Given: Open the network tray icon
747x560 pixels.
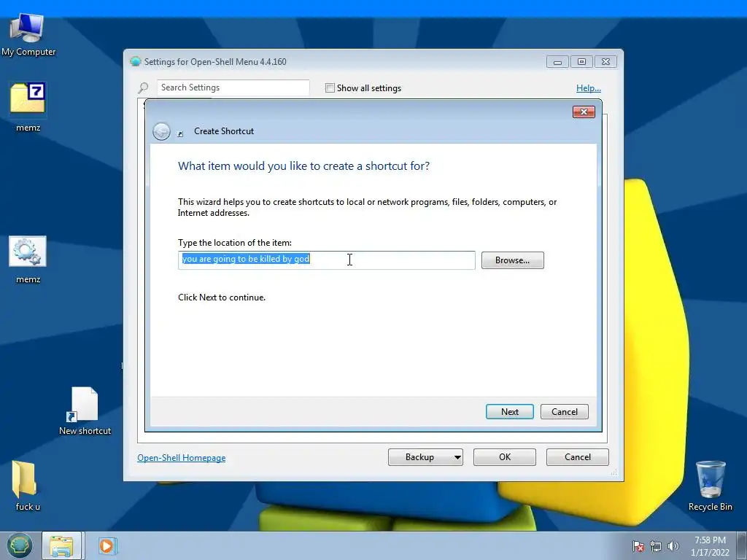Looking at the screenshot, I should point(656,546).
